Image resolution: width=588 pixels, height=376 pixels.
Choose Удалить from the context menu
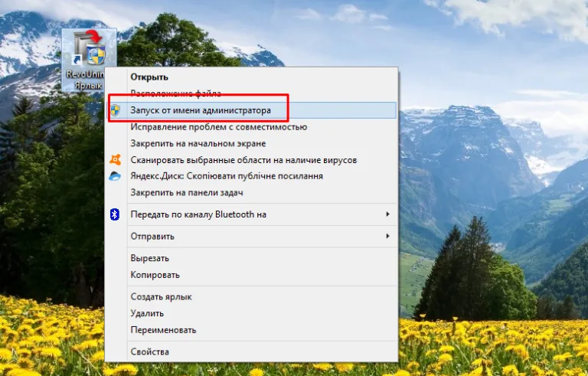click(251, 313)
